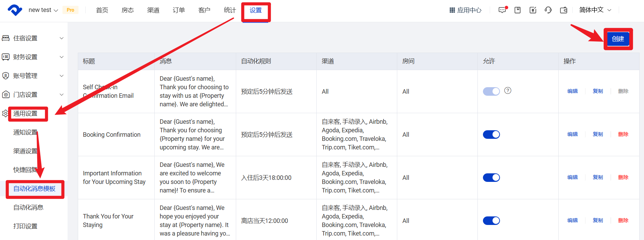Image resolution: width=644 pixels, height=240 pixels.
Task: Expand the 住宿设置 sidebar section
Action: (33, 38)
